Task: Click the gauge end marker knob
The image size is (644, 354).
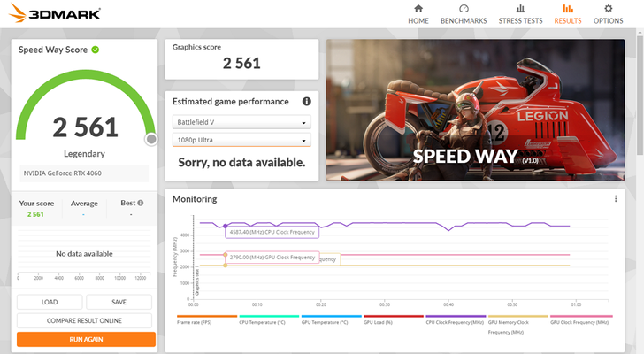Action: tap(151, 139)
